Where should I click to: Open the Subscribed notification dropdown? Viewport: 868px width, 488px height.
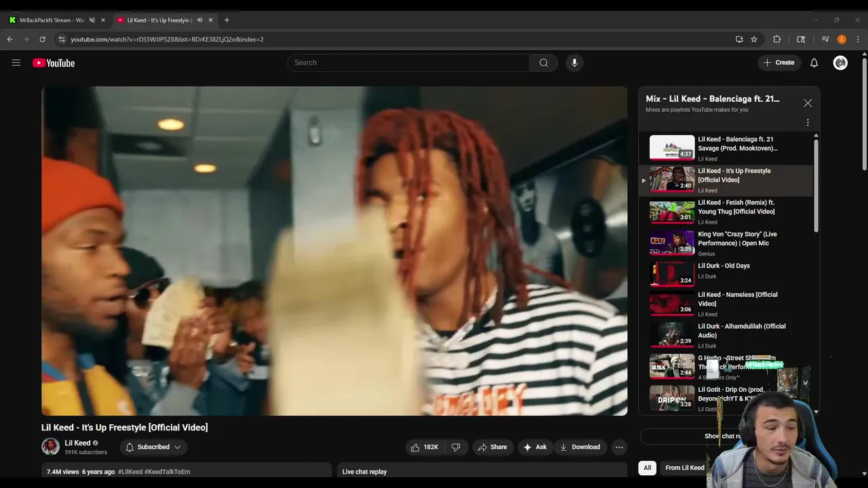coord(153,447)
